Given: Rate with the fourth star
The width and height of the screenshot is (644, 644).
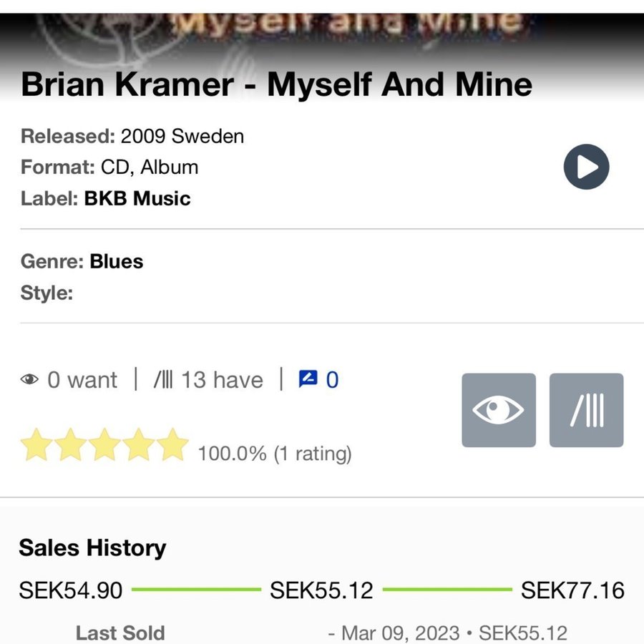Looking at the screenshot, I should 139,445.
